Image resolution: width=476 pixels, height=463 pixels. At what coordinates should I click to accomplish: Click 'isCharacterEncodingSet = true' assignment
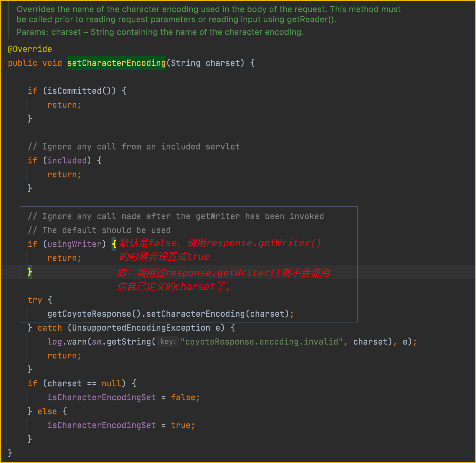tap(121, 425)
